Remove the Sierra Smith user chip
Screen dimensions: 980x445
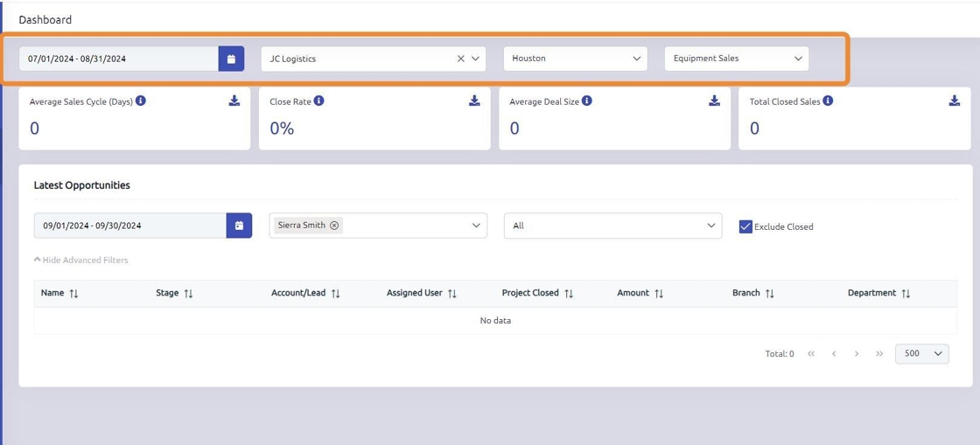click(334, 226)
